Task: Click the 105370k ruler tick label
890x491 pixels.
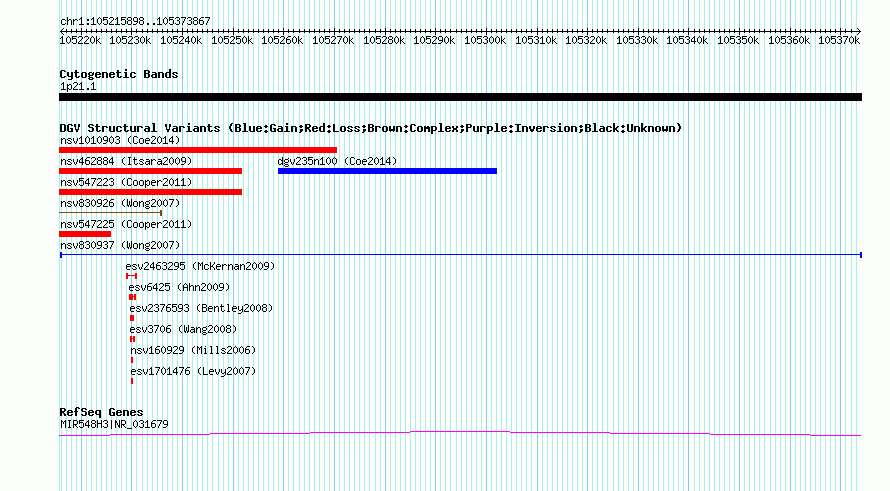Action: [839, 40]
